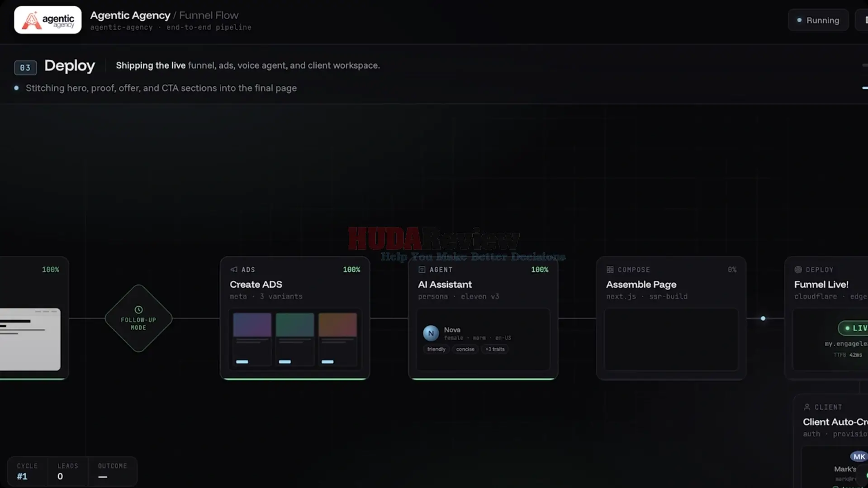This screenshot has height=488, width=868.
Task: Click the concise trait tag
Action: [x=465, y=349]
